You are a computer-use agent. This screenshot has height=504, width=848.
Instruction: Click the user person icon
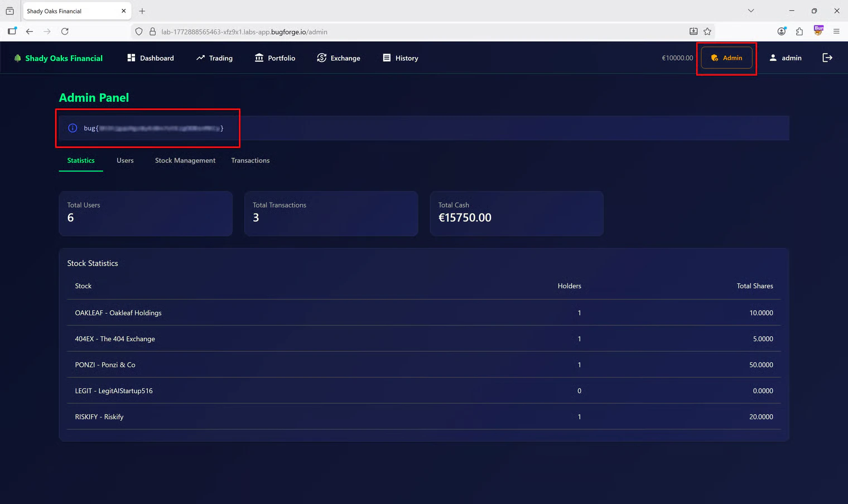tap(773, 57)
